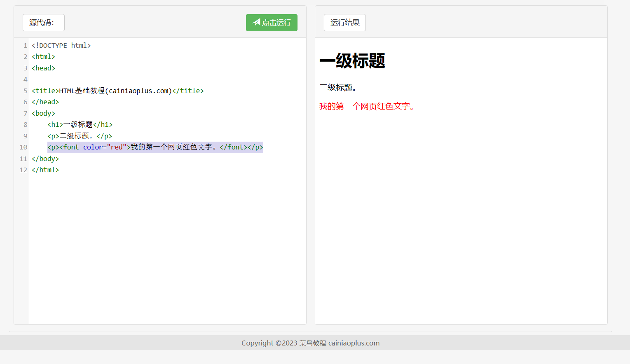Click line number 4 in the gutter
The image size is (630, 364).
[25, 79]
